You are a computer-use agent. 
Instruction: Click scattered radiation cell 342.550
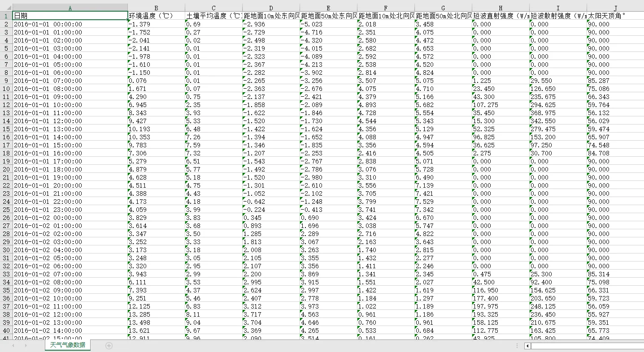(x=558, y=121)
